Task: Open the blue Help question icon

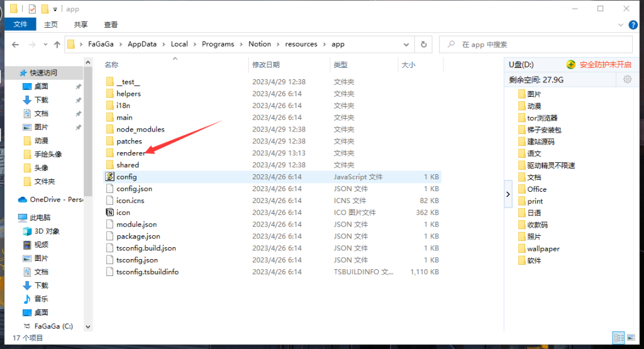Action: click(x=633, y=25)
